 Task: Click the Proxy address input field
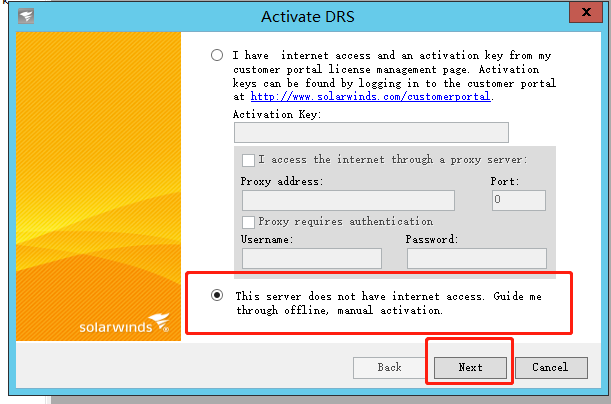348,200
